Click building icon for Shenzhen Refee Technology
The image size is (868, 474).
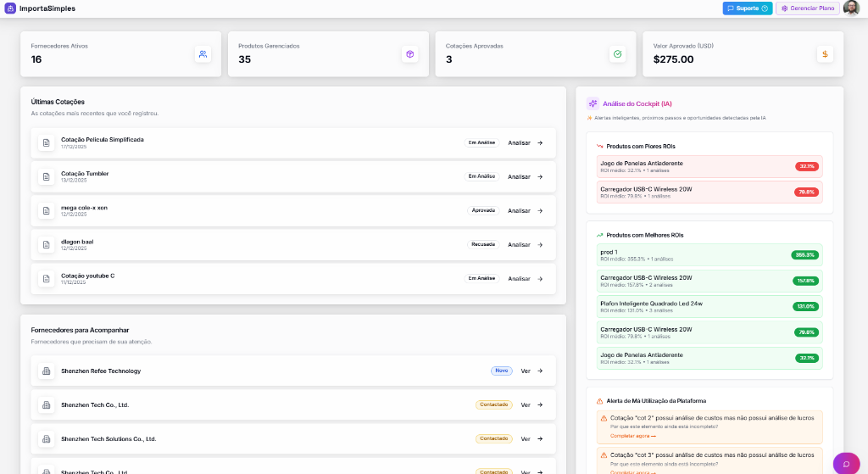point(47,371)
